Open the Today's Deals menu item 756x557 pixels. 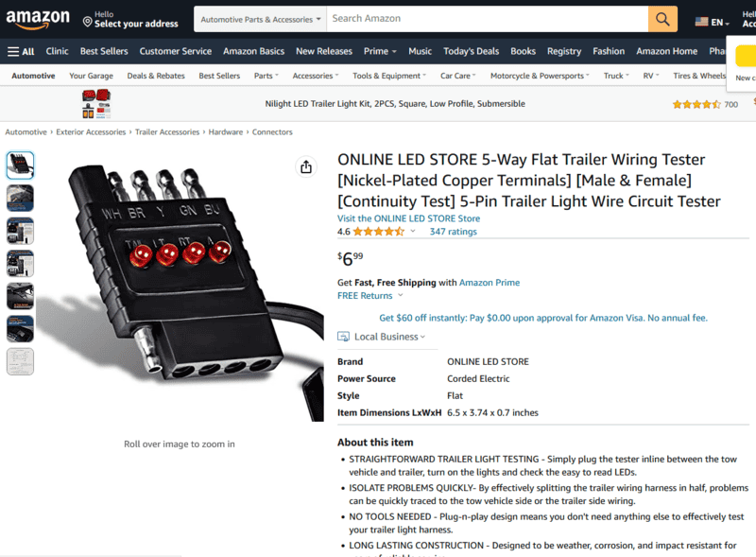pyautogui.click(x=471, y=51)
